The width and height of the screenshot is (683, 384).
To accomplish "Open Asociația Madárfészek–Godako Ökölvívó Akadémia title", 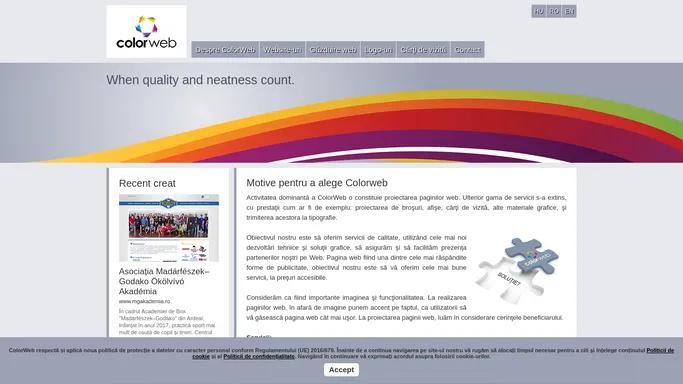I will [x=164, y=281].
